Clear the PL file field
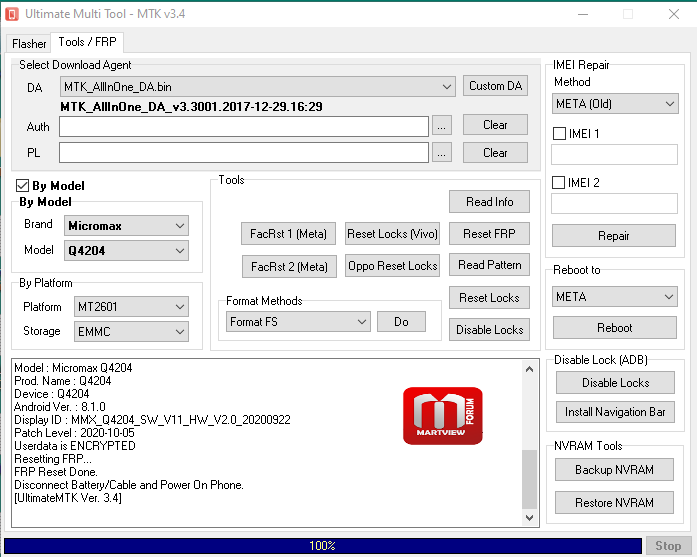 point(495,152)
